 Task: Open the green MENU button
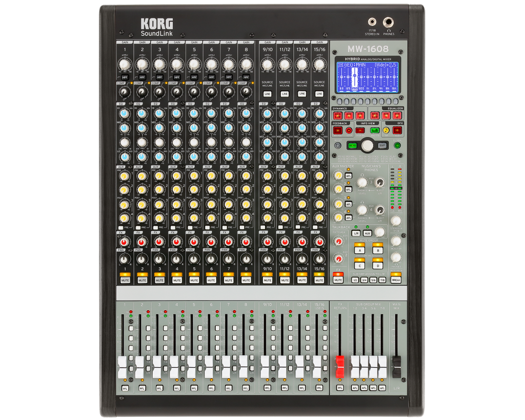(x=352, y=145)
